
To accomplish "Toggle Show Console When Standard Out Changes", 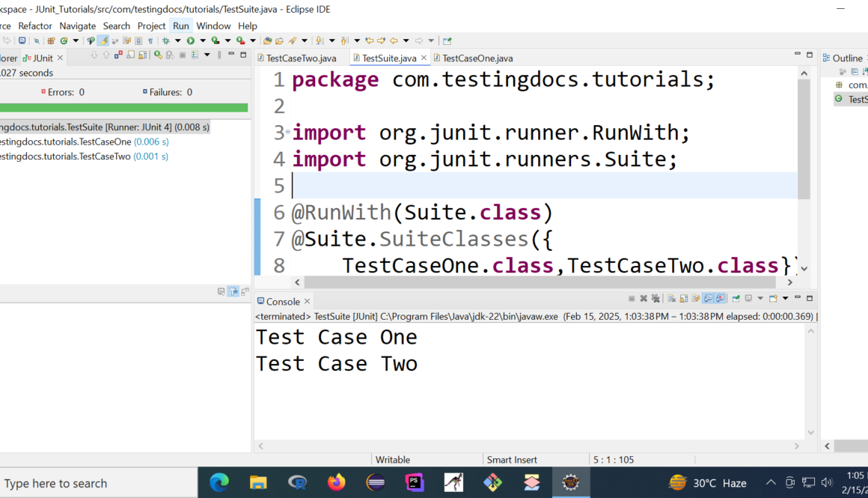I will (x=708, y=298).
